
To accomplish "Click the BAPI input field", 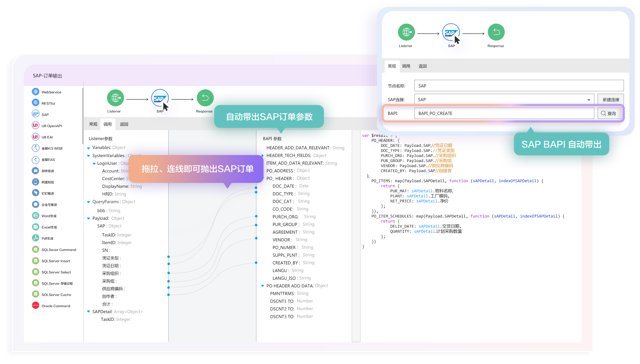I will [x=504, y=113].
